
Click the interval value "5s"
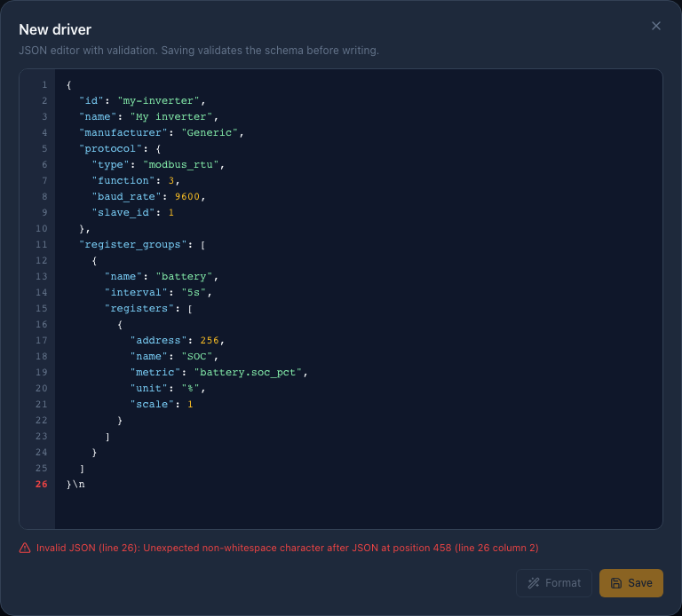193,292
